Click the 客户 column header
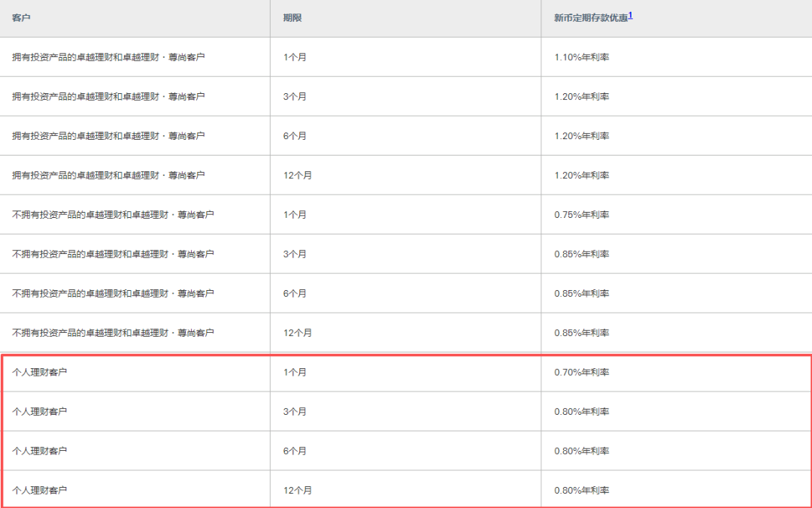 [x=22, y=18]
